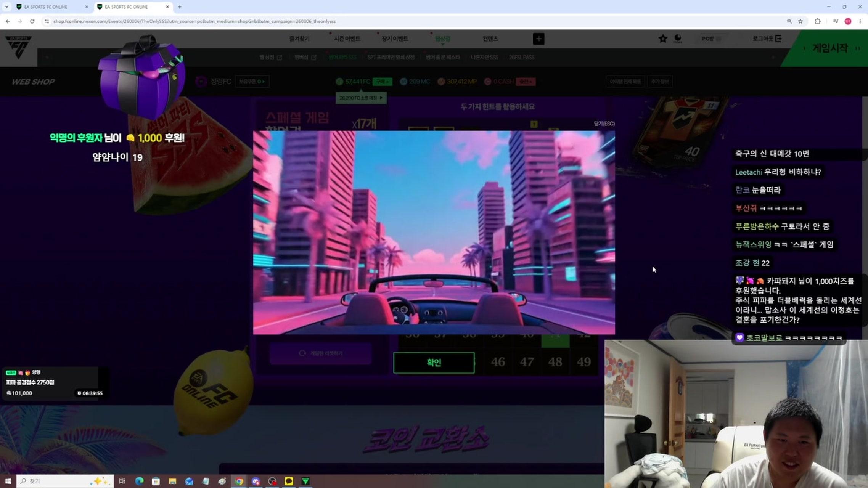Screen dimensions: 868x488
Task: Open the Chrome three-dot menu
Action: point(860,21)
